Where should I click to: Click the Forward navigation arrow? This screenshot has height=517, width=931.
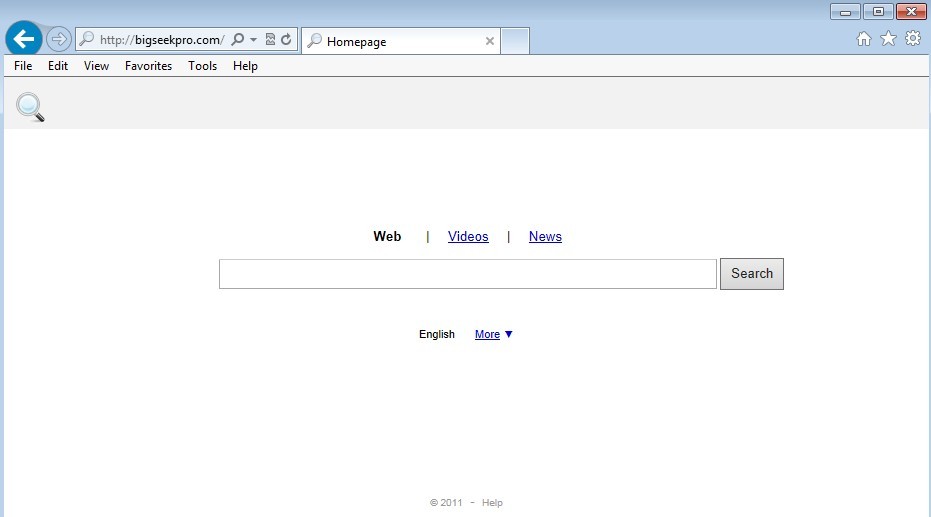click(x=58, y=40)
